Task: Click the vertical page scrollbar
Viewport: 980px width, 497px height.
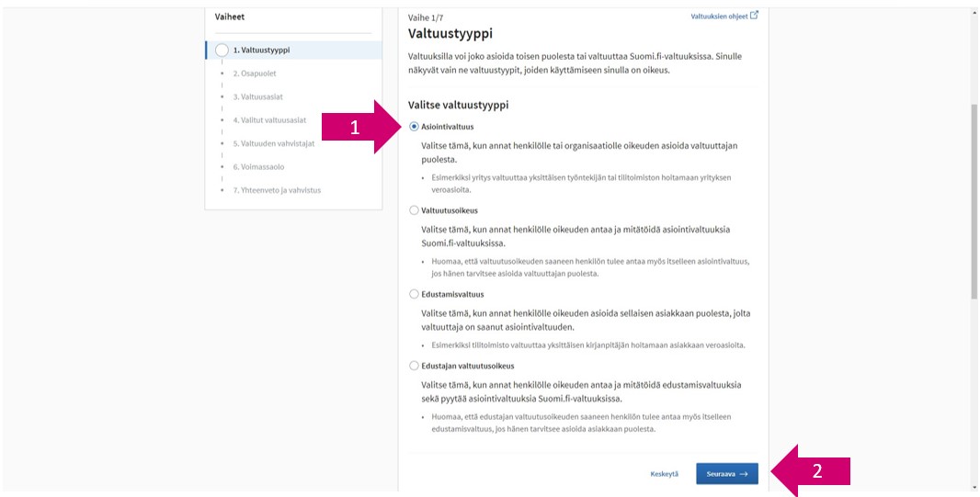Action: point(974,248)
